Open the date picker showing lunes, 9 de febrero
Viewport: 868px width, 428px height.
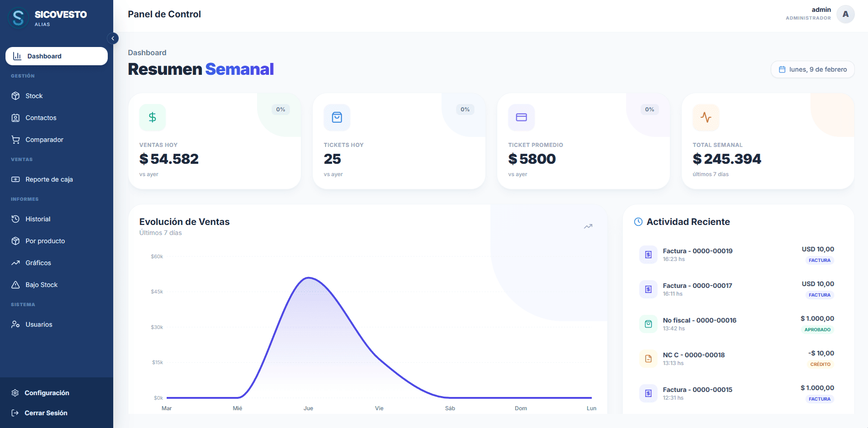812,69
